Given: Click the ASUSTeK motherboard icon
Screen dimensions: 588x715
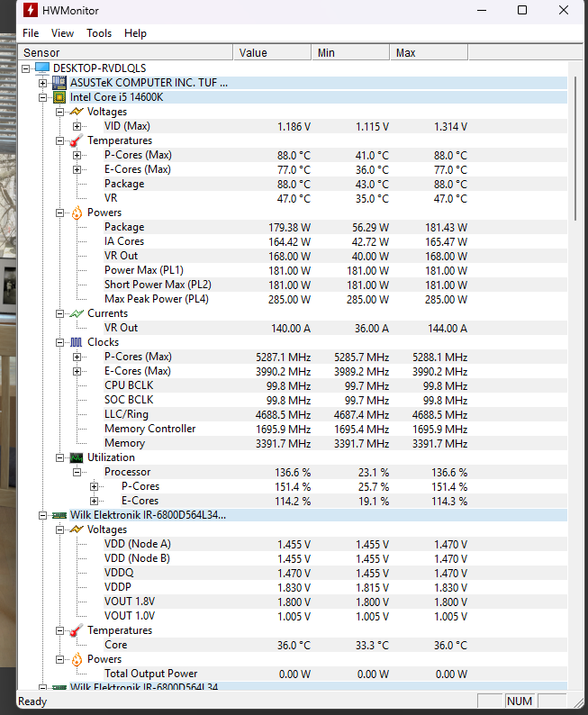Looking at the screenshot, I should tap(59, 83).
